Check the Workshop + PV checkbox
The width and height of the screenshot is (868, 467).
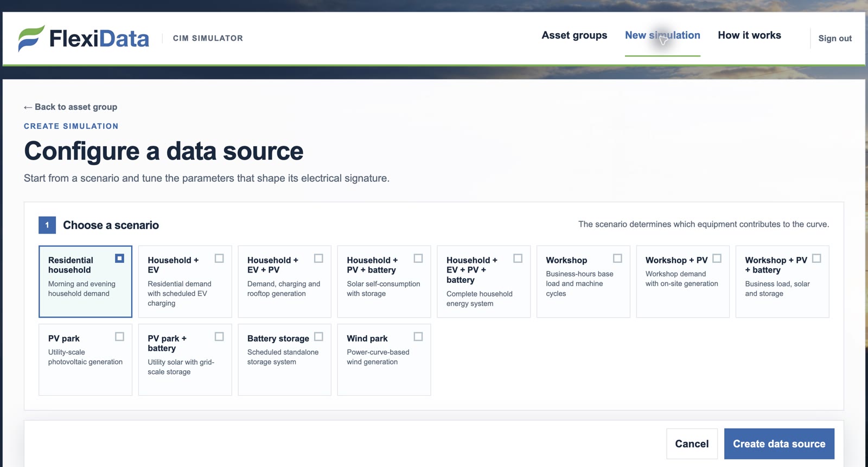pos(717,258)
